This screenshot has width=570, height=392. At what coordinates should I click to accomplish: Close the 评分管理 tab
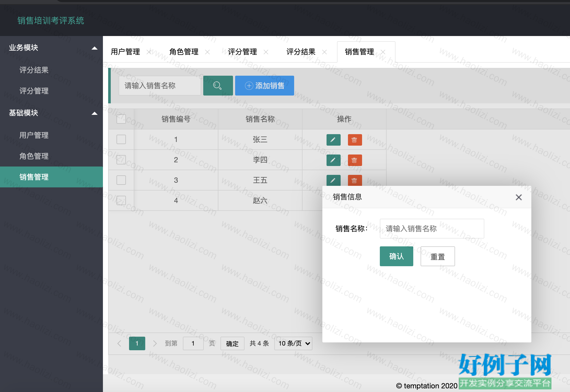coord(266,52)
